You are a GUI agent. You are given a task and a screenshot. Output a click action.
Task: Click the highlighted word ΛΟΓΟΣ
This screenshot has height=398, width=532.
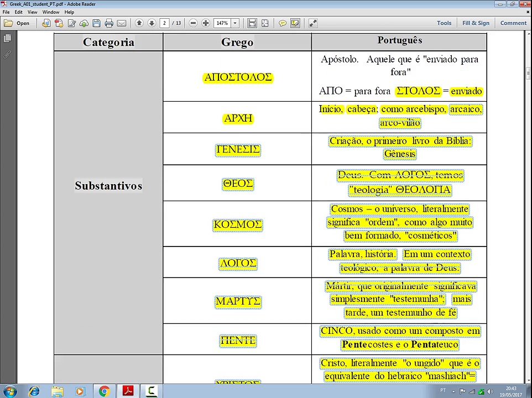tap(238, 263)
